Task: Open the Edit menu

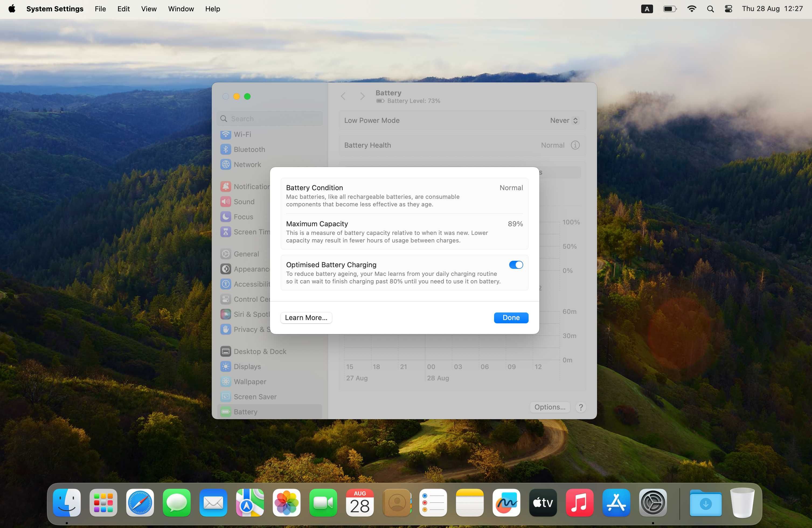Action: tap(123, 9)
